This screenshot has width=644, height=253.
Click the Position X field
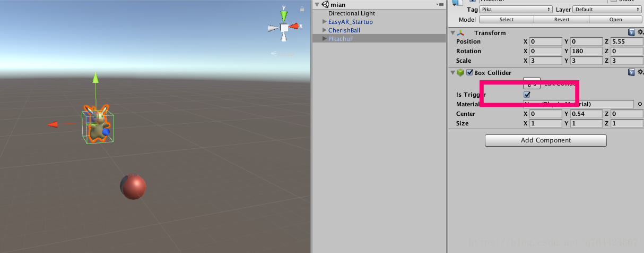[545, 41]
